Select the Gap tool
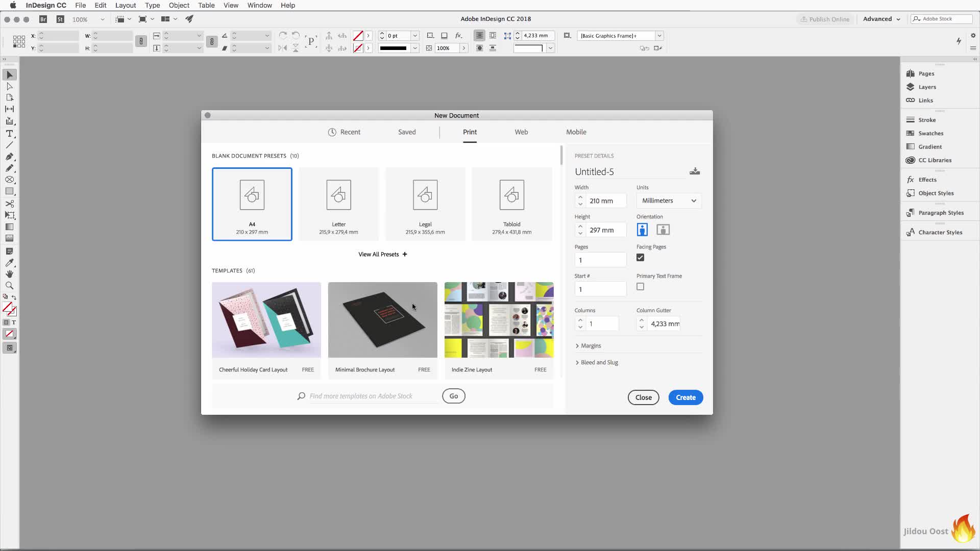Viewport: 980px width, 551px height. coord(10,109)
